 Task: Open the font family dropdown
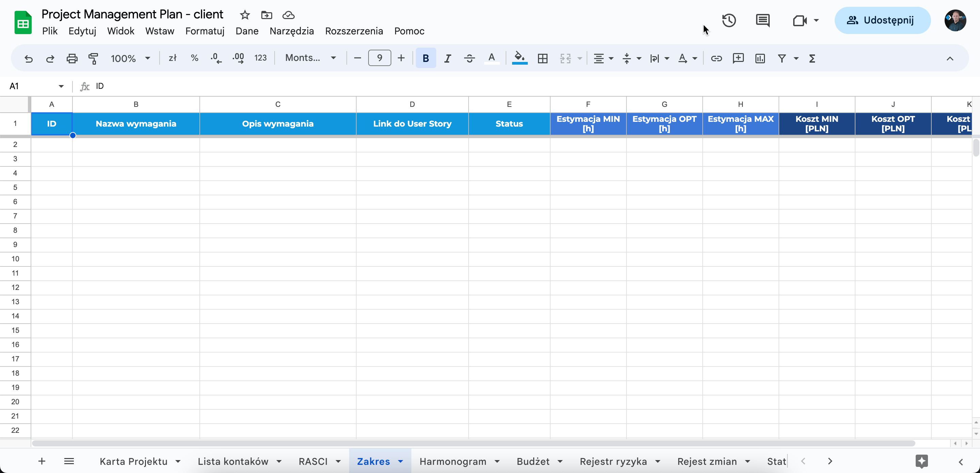(310, 58)
